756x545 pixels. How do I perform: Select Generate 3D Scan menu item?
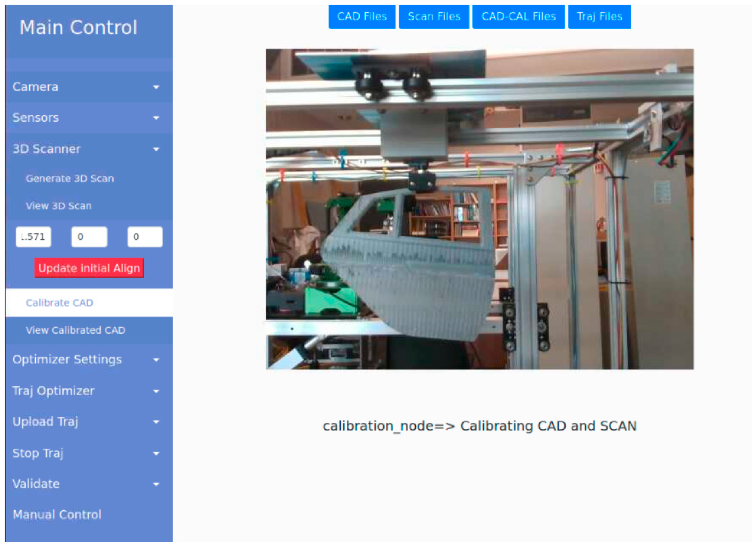tap(70, 178)
